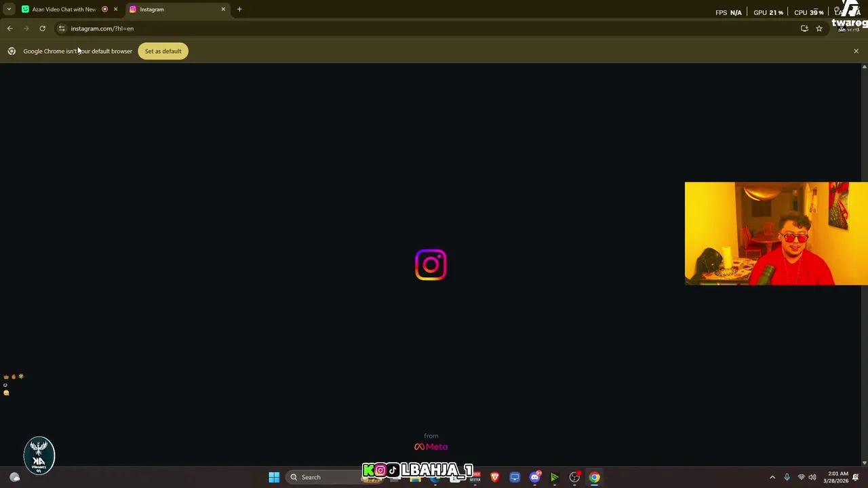Click the page vertical scrollbar
This screenshot has width=868, height=488.
point(864,264)
